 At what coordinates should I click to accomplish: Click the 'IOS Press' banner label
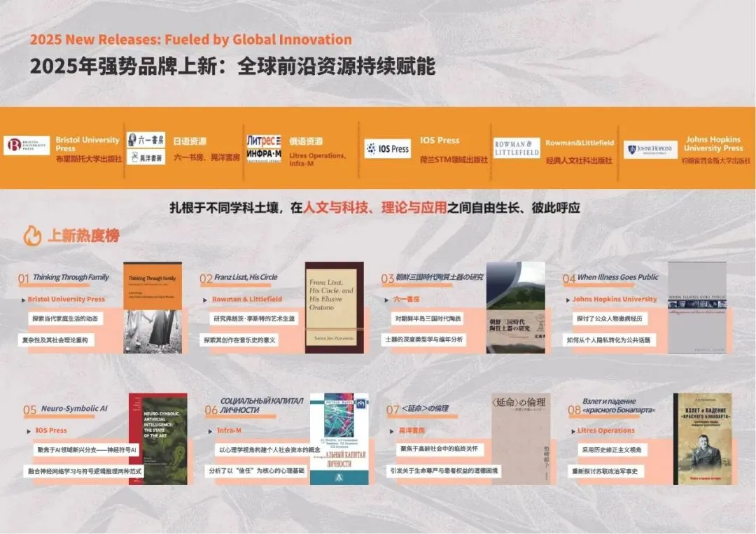(x=440, y=140)
